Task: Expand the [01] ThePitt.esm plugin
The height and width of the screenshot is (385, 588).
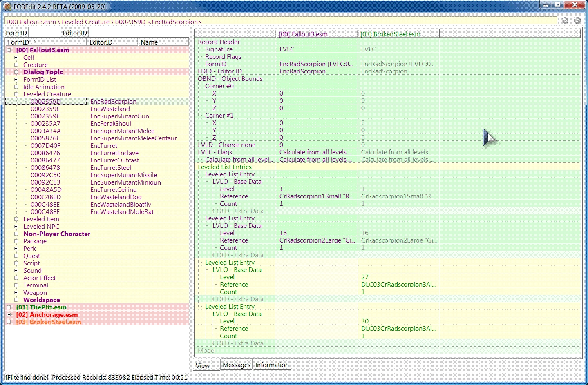Action: tap(9, 307)
